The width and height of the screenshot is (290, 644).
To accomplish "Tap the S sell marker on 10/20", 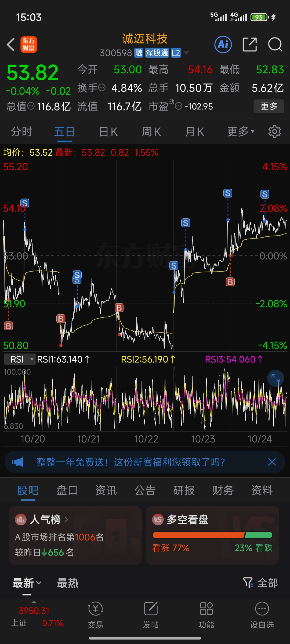I will [25, 203].
